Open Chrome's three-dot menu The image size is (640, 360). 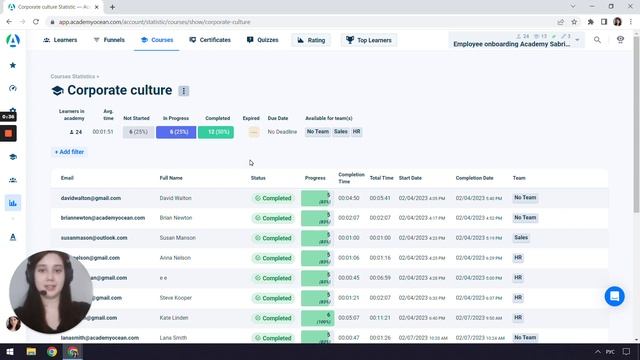click(x=631, y=22)
